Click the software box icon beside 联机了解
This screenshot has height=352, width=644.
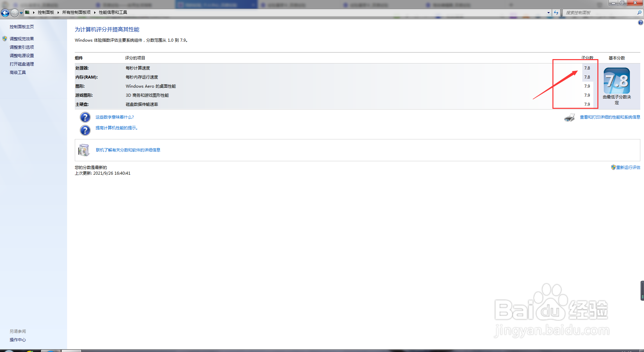(x=84, y=150)
